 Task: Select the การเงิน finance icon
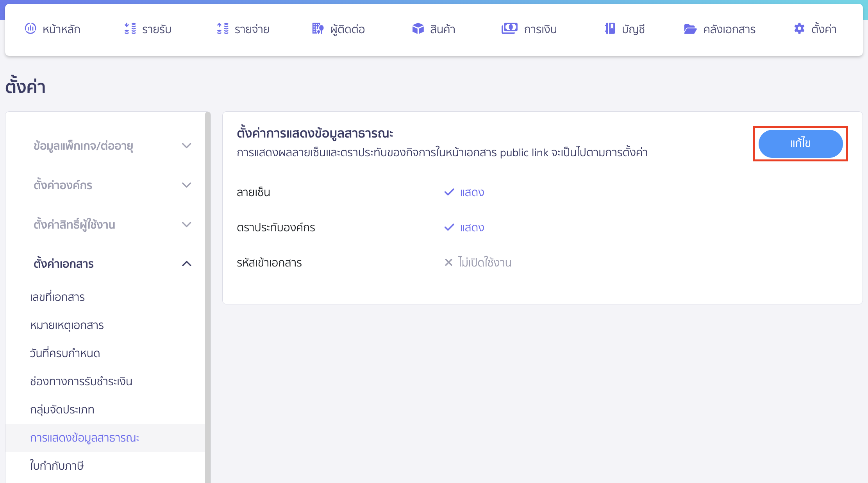pos(509,29)
